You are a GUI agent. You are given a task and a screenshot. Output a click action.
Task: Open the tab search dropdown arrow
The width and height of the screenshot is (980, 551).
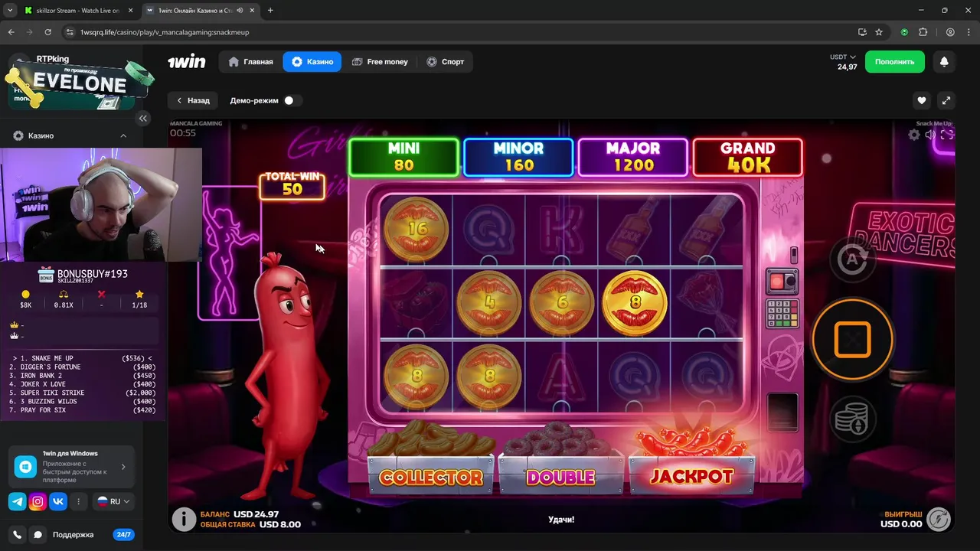(10, 11)
